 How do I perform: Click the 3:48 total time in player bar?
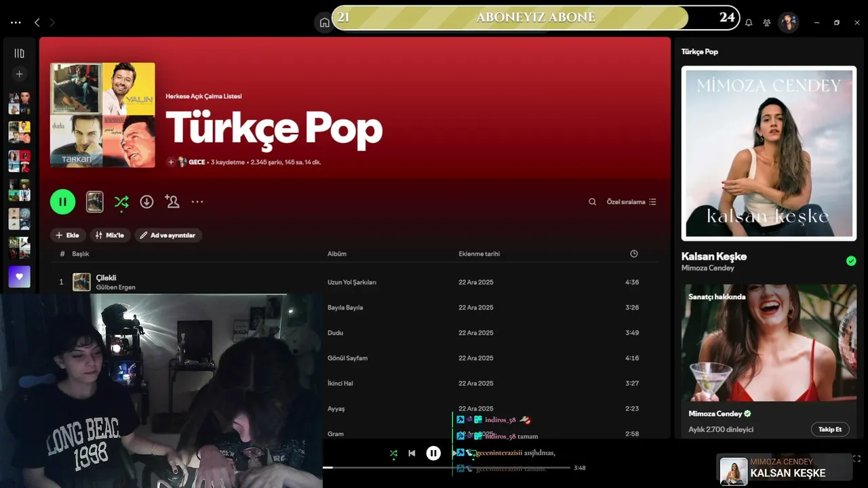(579, 468)
